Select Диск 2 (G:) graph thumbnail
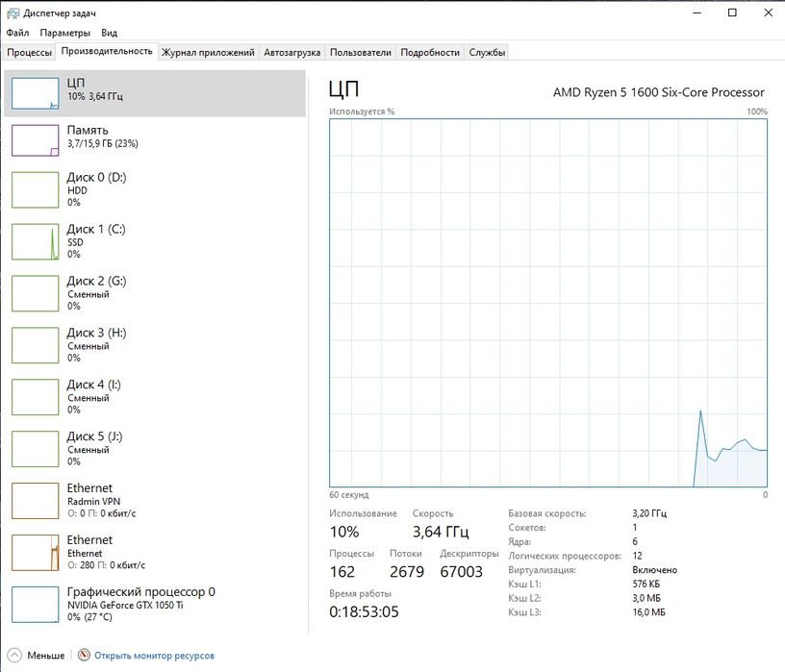 click(35, 293)
